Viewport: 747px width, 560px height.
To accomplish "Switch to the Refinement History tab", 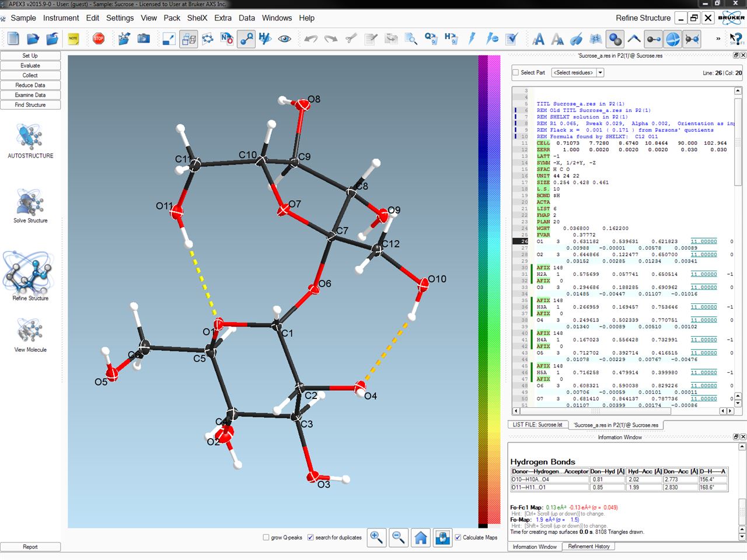I will (x=589, y=547).
